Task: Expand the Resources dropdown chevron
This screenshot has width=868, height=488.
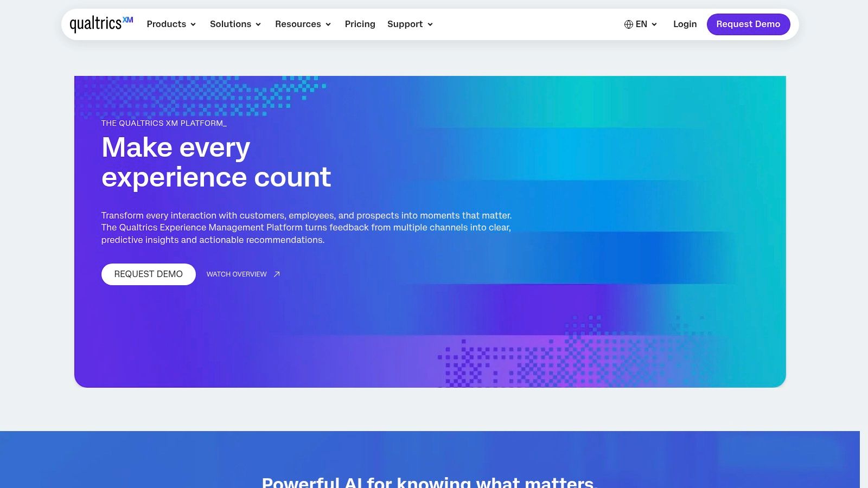Action: [x=328, y=24]
